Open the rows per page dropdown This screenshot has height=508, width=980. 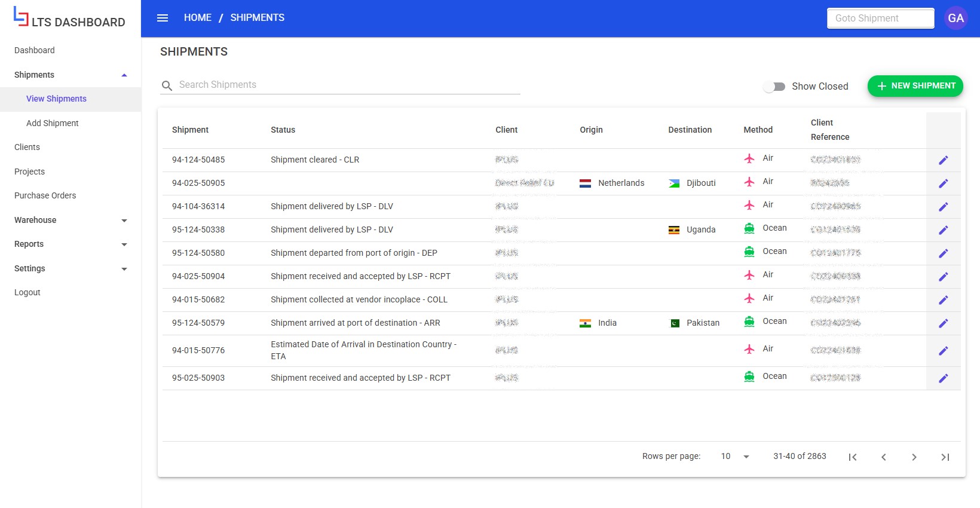tap(735, 457)
